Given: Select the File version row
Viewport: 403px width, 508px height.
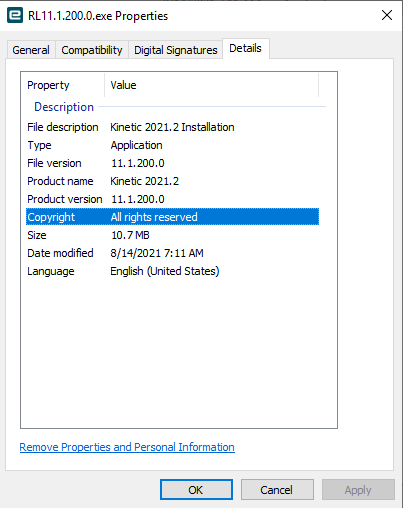Looking at the screenshot, I should point(172,163).
